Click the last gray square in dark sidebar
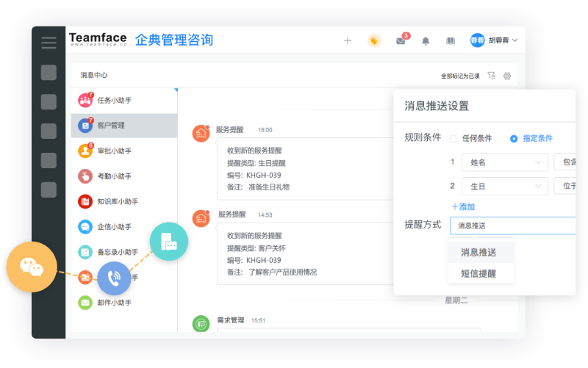The height and width of the screenshot is (368, 588). [x=49, y=190]
